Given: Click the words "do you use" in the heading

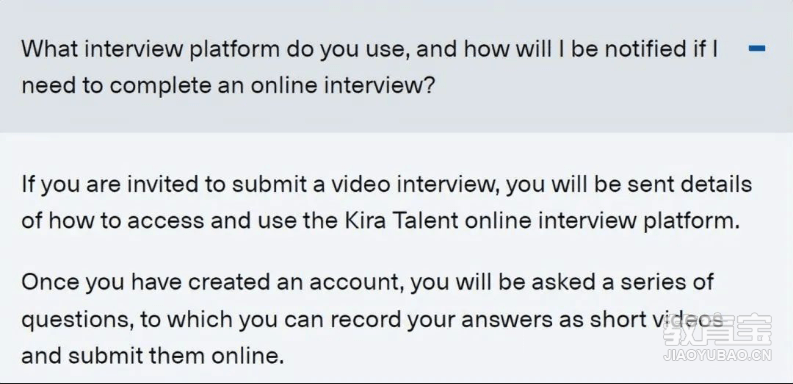Looking at the screenshot, I should 348,50.
